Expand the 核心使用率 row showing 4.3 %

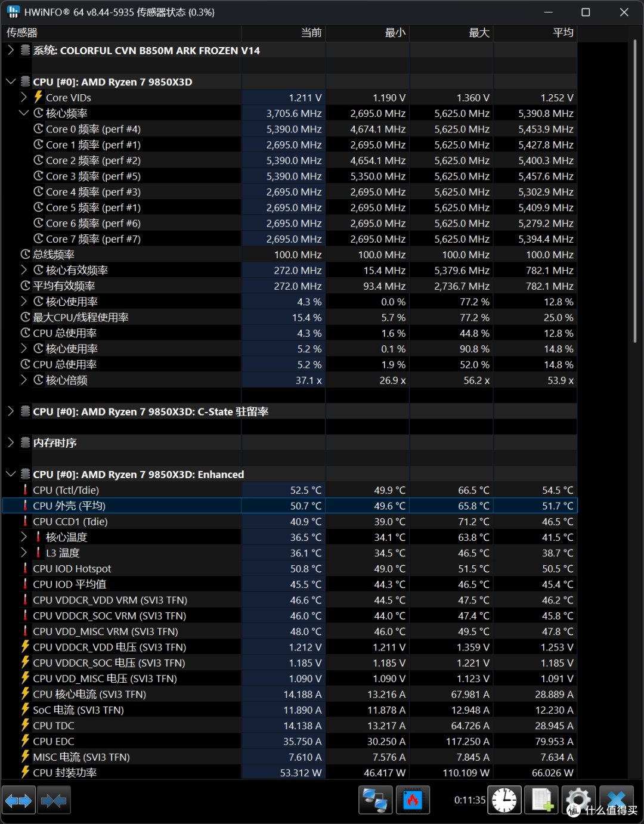pos(24,302)
